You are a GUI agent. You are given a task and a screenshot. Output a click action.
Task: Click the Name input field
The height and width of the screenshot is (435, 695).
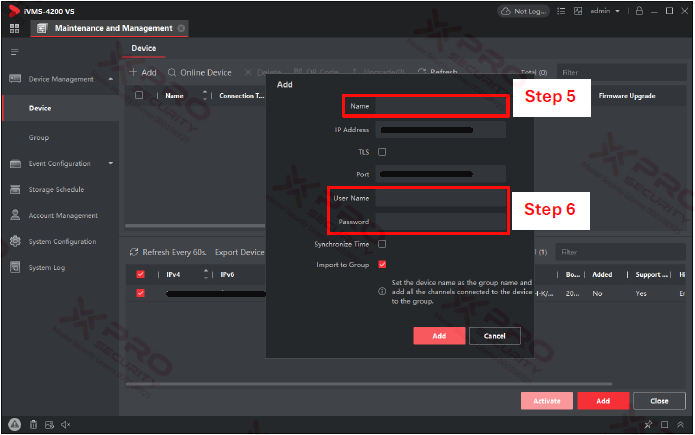pyautogui.click(x=440, y=105)
